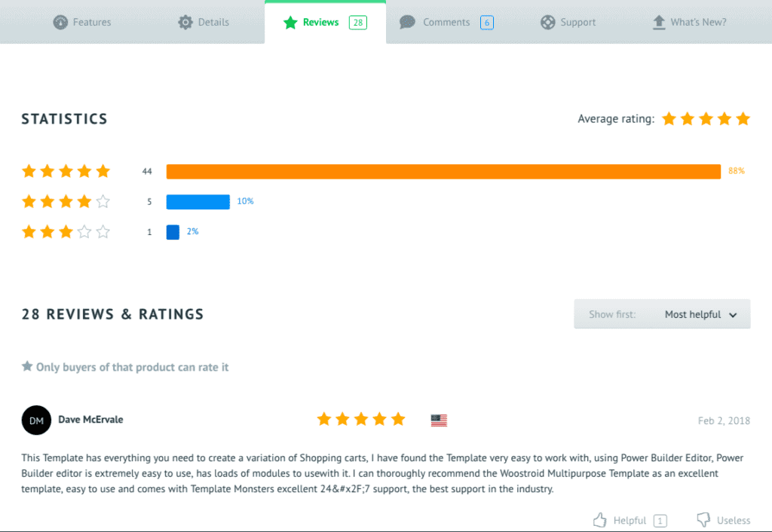Image resolution: width=772 pixels, height=532 pixels.
Task: Click the DM avatar of Dave McErvale
Action: [x=36, y=420]
